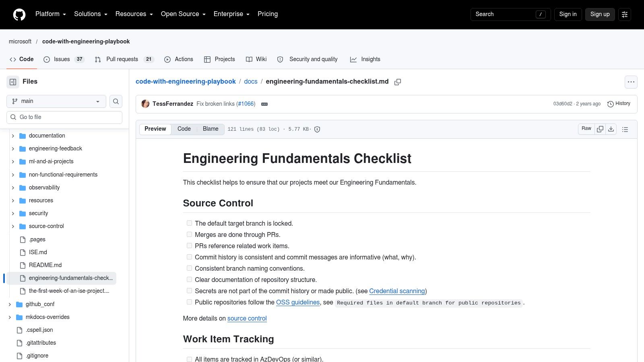Open the document outline icon
Screen dimensions: 644x362
click(x=625, y=130)
